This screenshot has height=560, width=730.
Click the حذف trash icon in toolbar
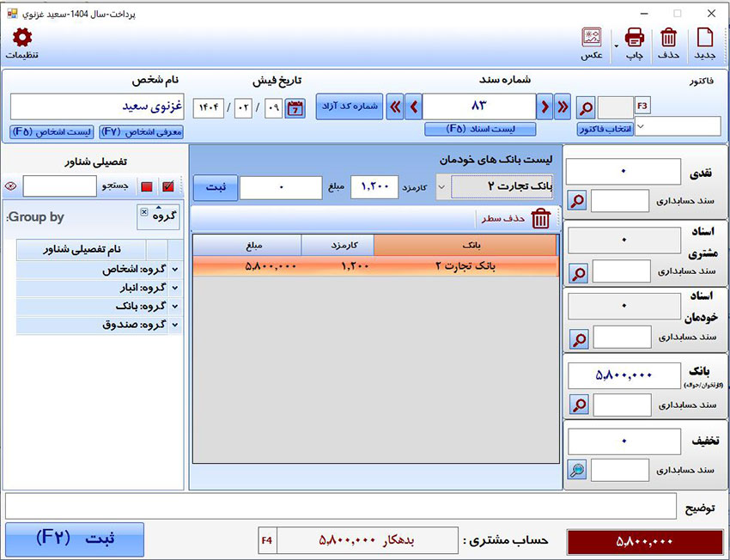point(668,38)
